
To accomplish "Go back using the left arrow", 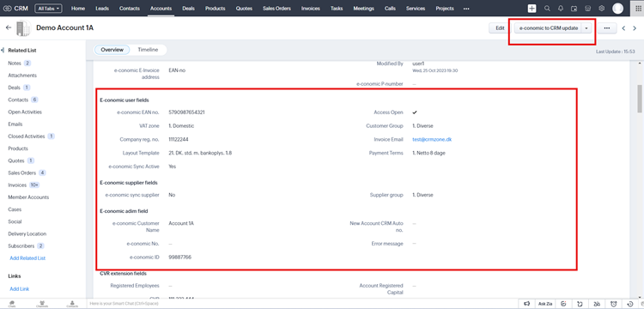I will pos(9,27).
